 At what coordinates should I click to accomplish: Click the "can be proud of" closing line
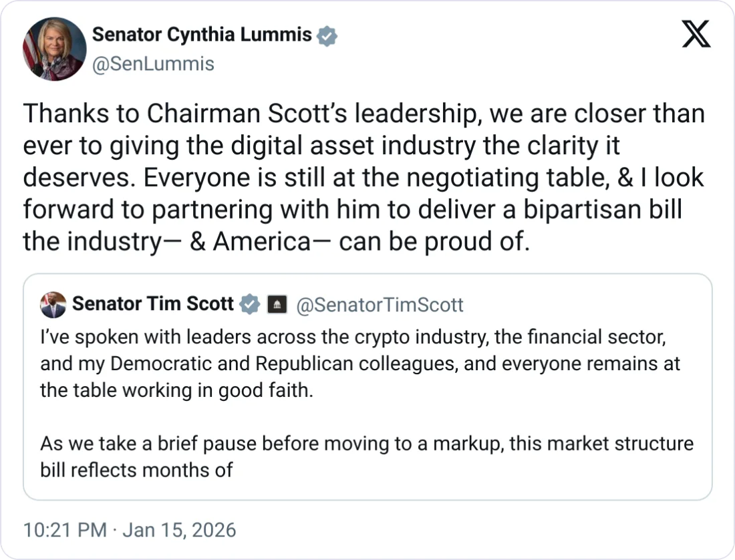(x=276, y=241)
